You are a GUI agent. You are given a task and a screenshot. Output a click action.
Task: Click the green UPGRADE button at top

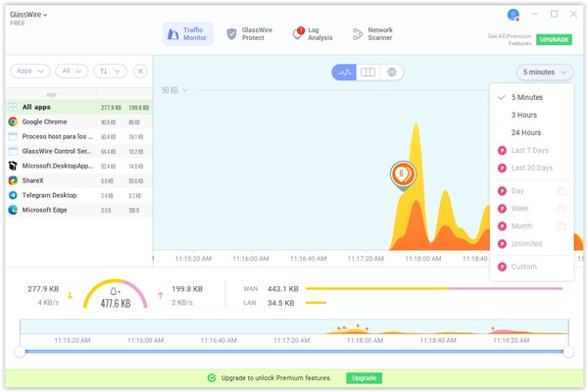click(554, 40)
